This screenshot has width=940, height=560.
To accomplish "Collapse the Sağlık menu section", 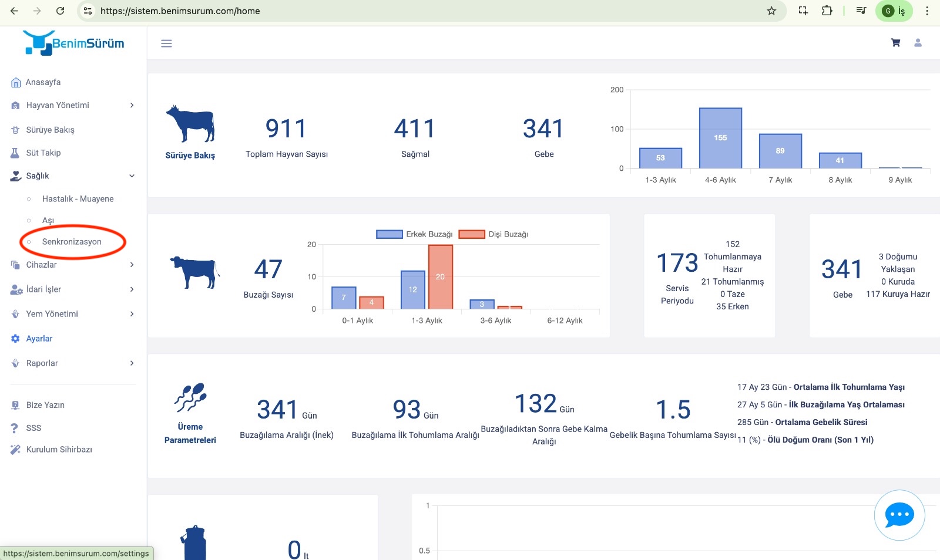I will pyautogui.click(x=73, y=176).
